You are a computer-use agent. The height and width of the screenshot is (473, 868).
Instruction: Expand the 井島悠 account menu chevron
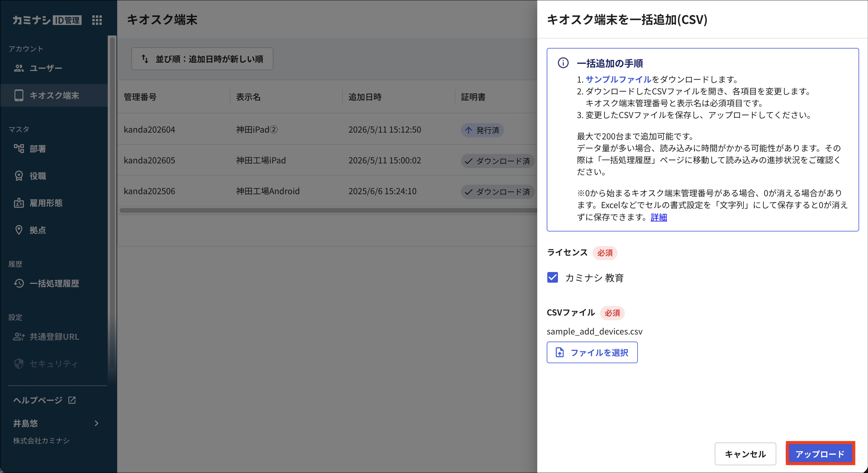click(x=96, y=424)
